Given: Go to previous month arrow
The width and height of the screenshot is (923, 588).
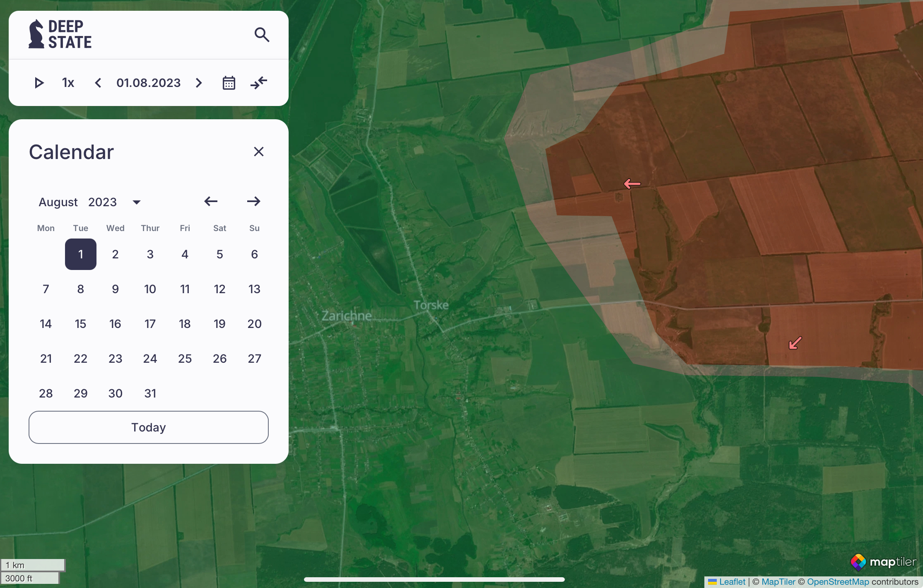Looking at the screenshot, I should click(211, 201).
